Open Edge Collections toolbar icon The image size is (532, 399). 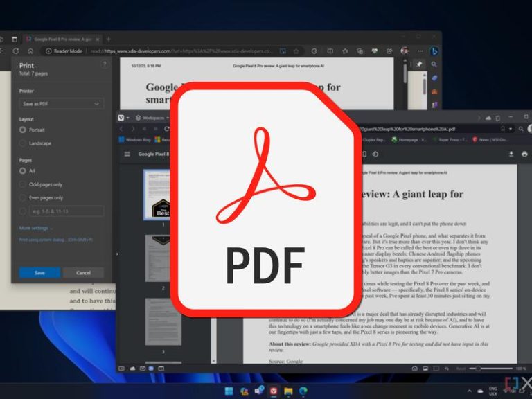360,51
